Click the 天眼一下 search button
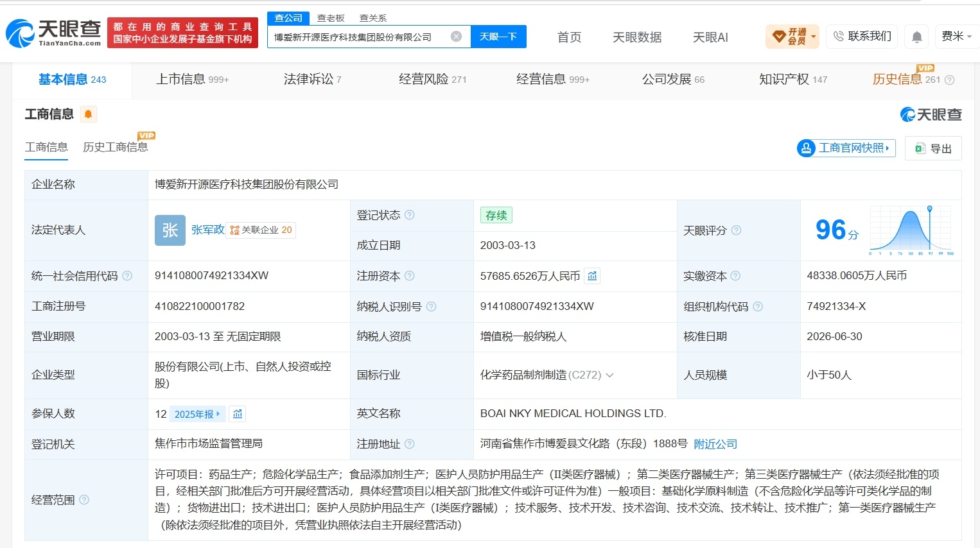 (498, 37)
